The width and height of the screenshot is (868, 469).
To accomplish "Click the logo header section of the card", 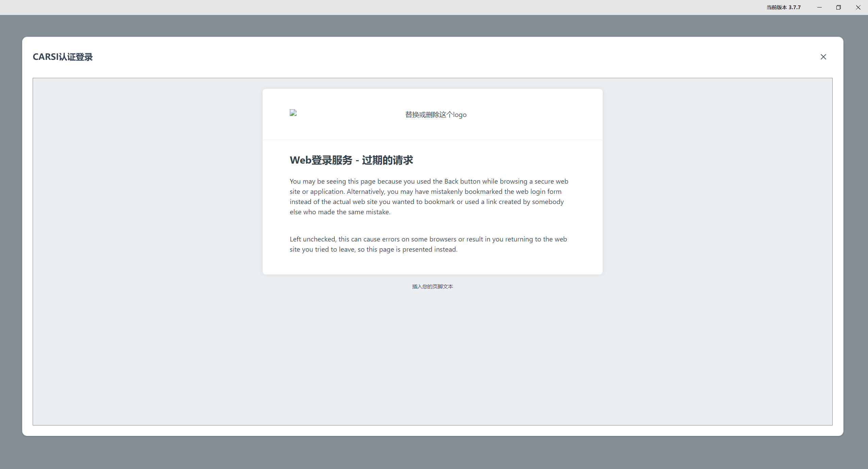I will click(432, 114).
